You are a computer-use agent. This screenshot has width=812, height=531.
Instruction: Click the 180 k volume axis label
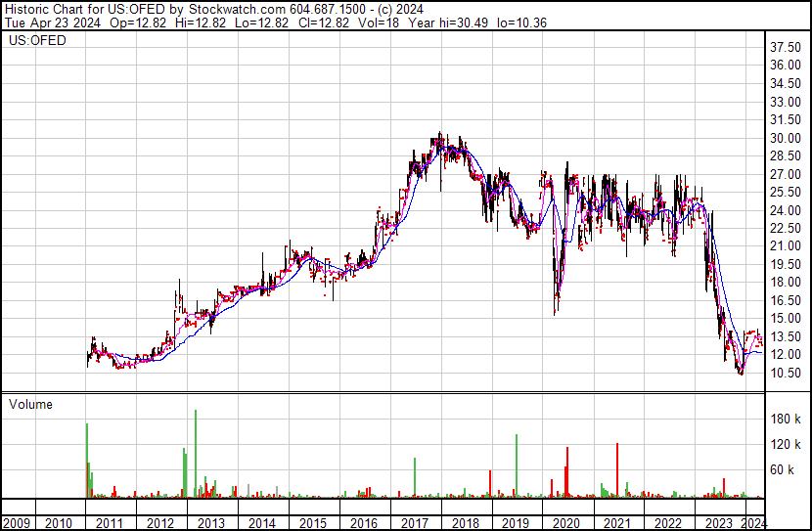coord(786,420)
